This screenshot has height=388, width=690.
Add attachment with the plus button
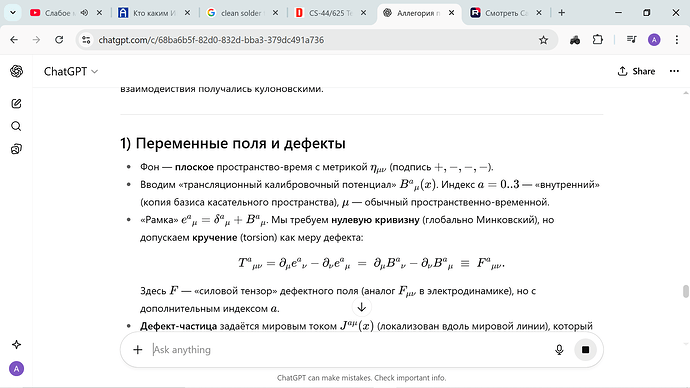pyautogui.click(x=138, y=350)
